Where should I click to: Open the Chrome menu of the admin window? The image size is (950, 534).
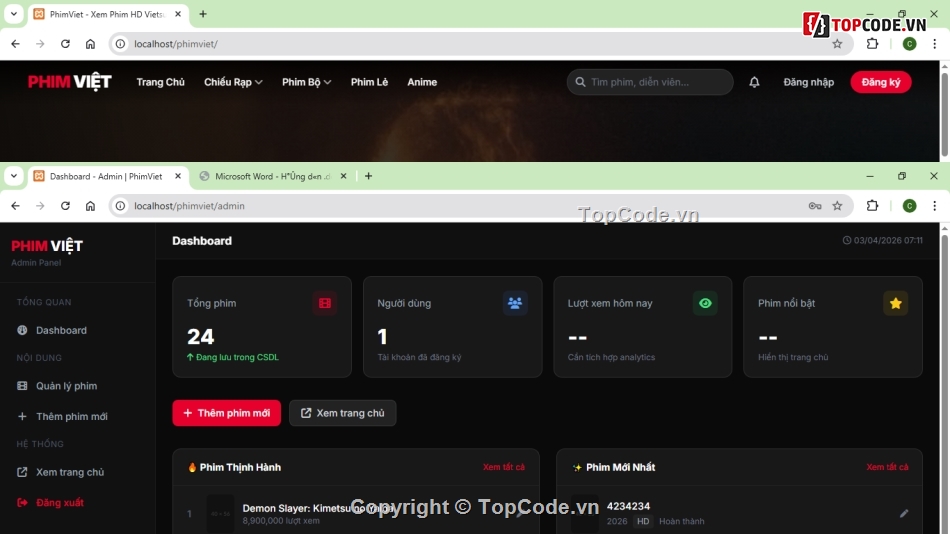(934, 206)
